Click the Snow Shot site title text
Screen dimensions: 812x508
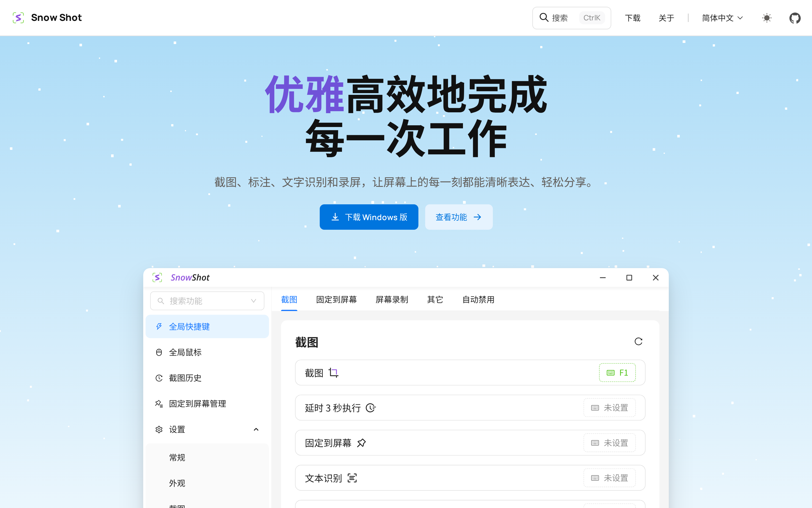[56, 18]
